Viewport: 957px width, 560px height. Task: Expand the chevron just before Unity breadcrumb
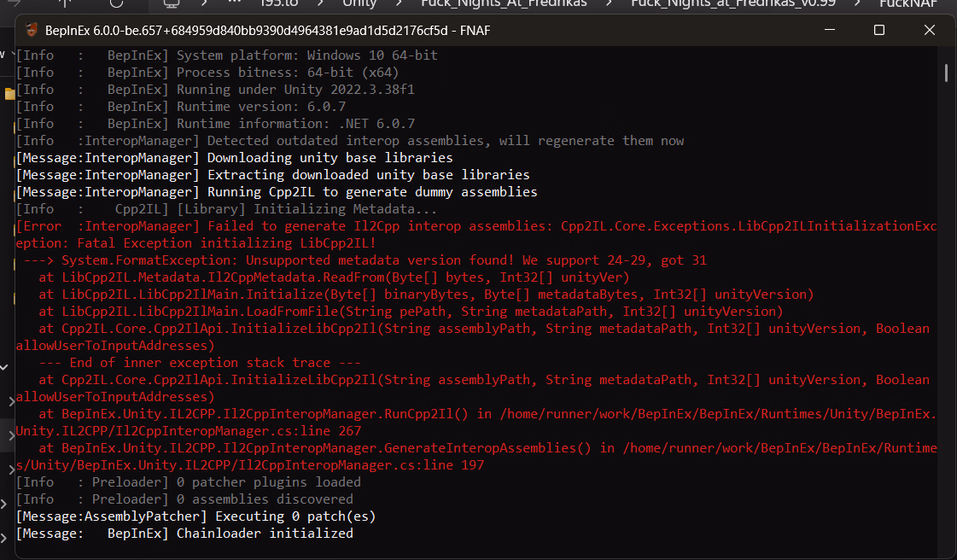tap(322, 3)
